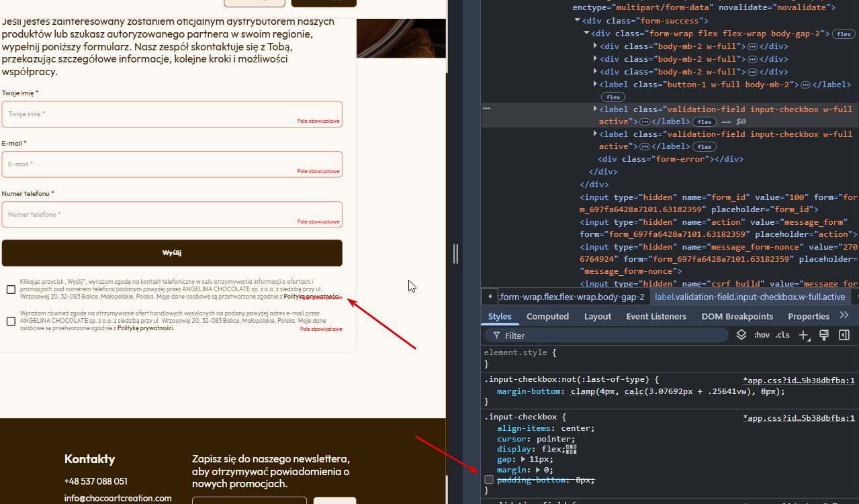The width and height of the screenshot is (859, 504).
Task: Open the CSS layers view icon
Action: pos(741,335)
